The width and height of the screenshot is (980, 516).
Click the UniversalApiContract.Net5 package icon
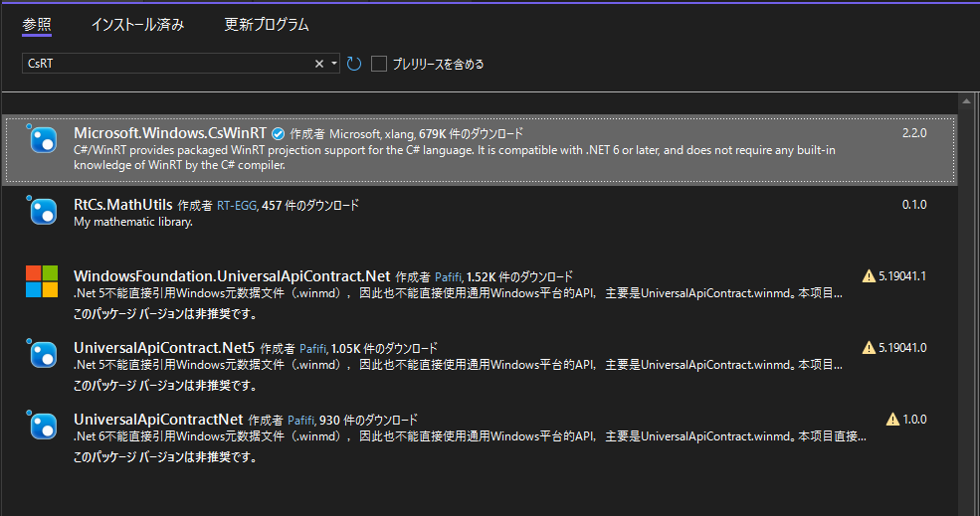(x=44, y=354)
